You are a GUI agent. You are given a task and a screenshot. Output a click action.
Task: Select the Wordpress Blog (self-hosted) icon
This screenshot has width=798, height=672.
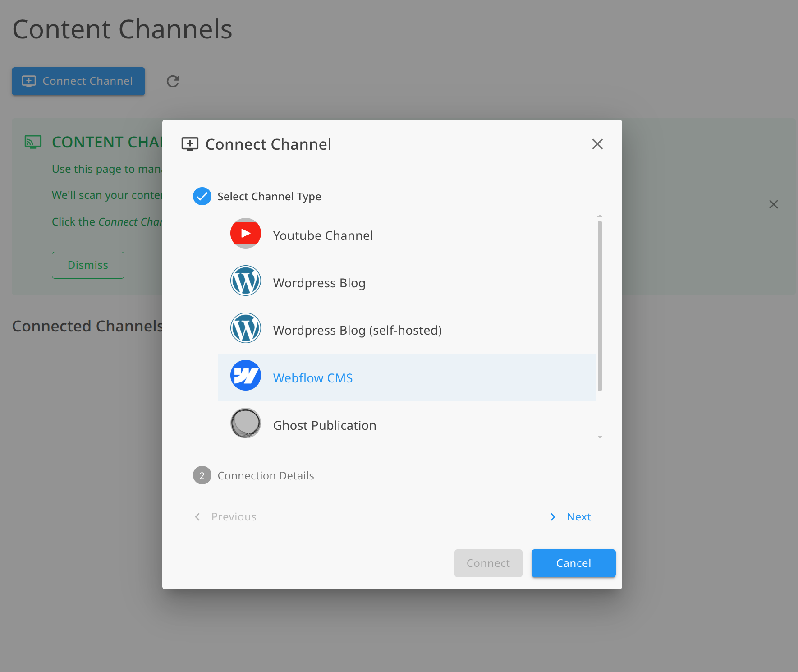point(245,328)
